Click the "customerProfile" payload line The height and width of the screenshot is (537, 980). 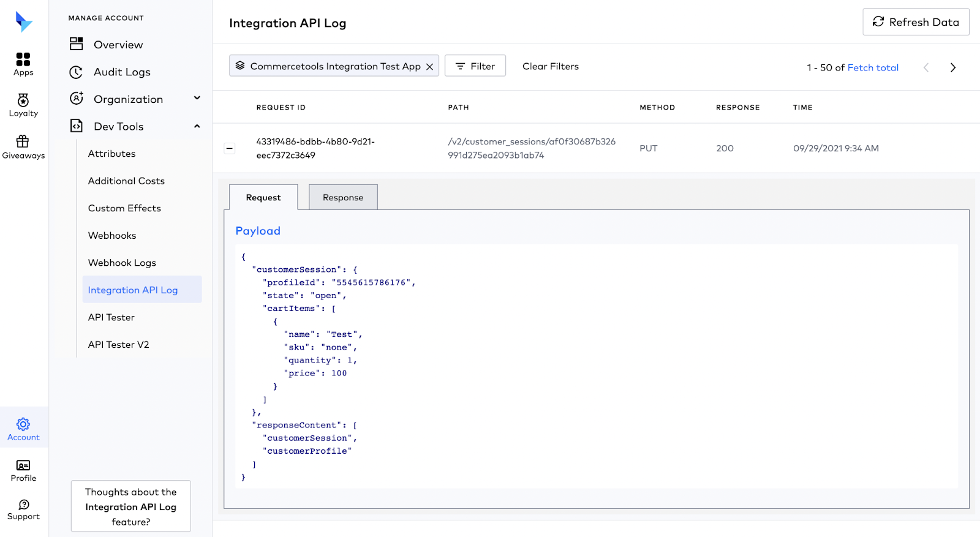click(307, 451)
